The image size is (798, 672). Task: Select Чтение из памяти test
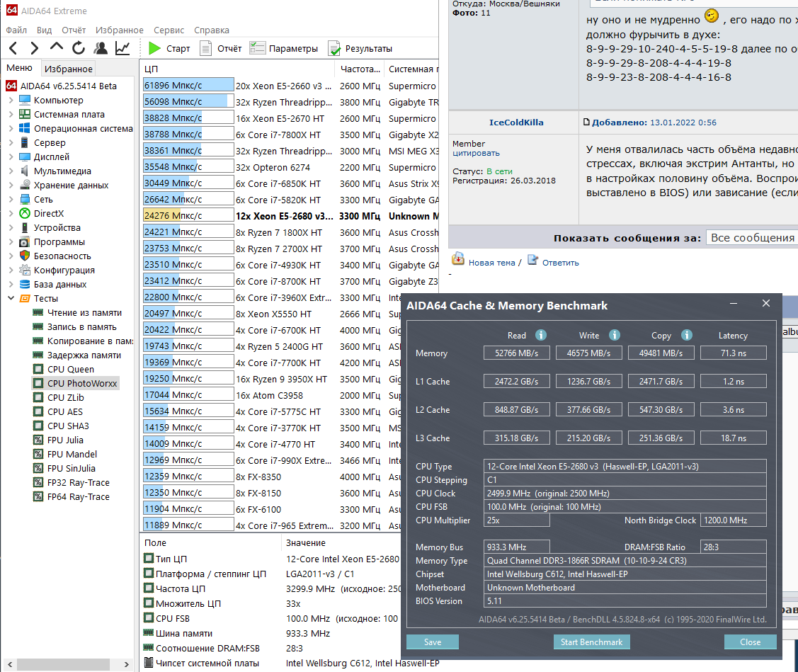[84, 312]
